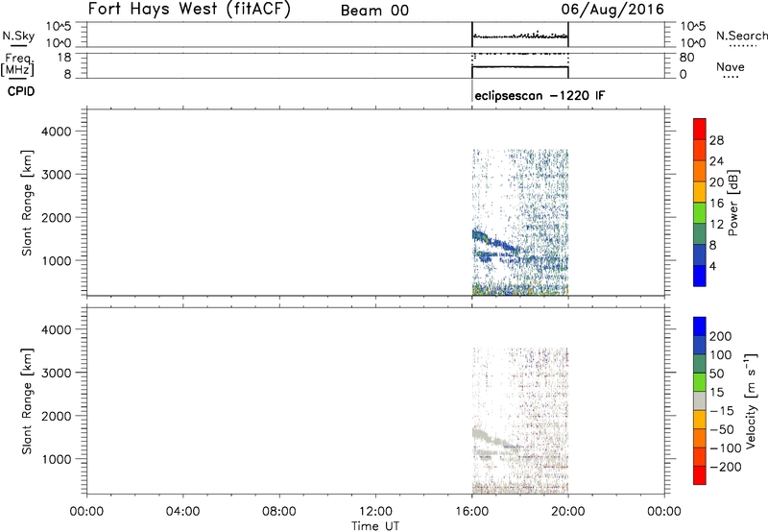Viewport: 768px width, 532px height.
Task: Click the red -200 velocity colorbar segment
Action: 700,475
